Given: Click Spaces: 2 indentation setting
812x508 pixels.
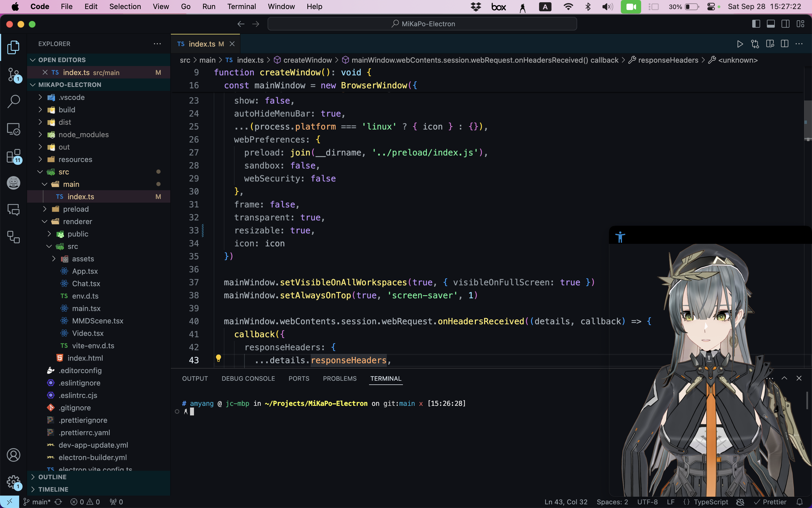Looking at the screenshot, I should point(612,502).
